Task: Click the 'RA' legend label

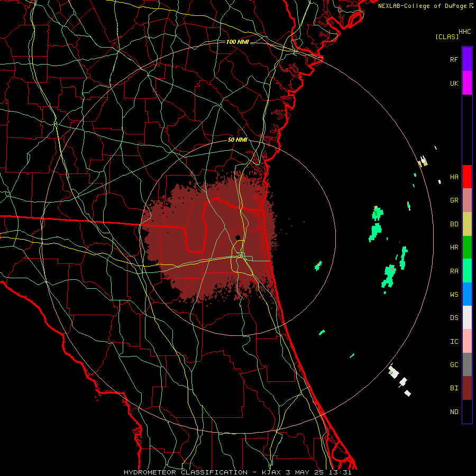Action: [x=454, y=271]
